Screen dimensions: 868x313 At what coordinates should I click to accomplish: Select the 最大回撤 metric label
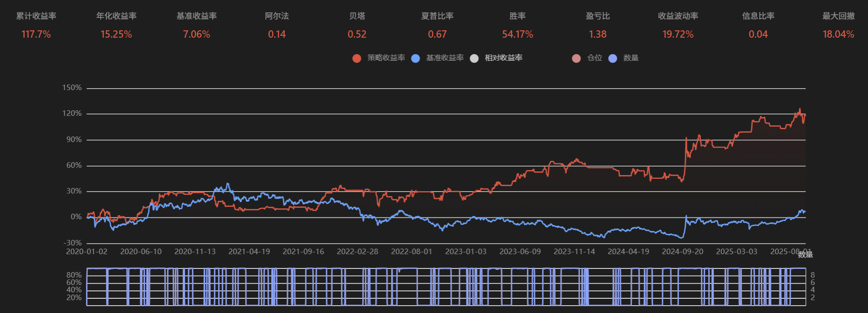click(838, 16)
